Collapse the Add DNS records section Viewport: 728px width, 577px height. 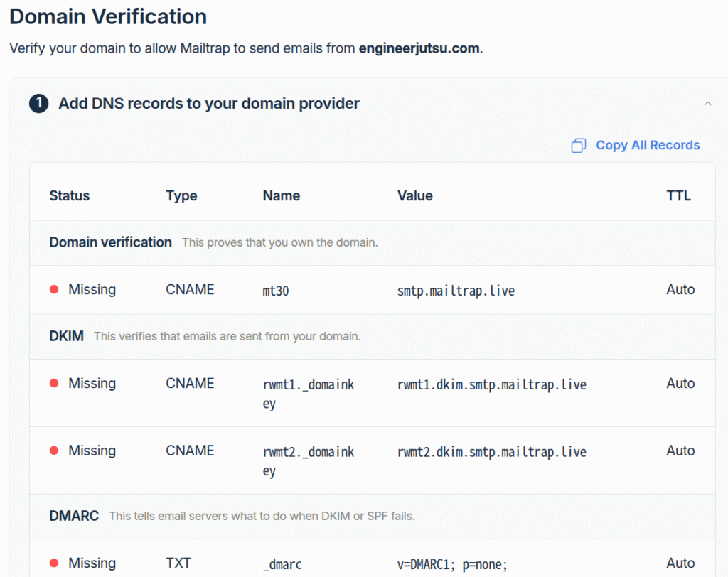coord(708,103)
